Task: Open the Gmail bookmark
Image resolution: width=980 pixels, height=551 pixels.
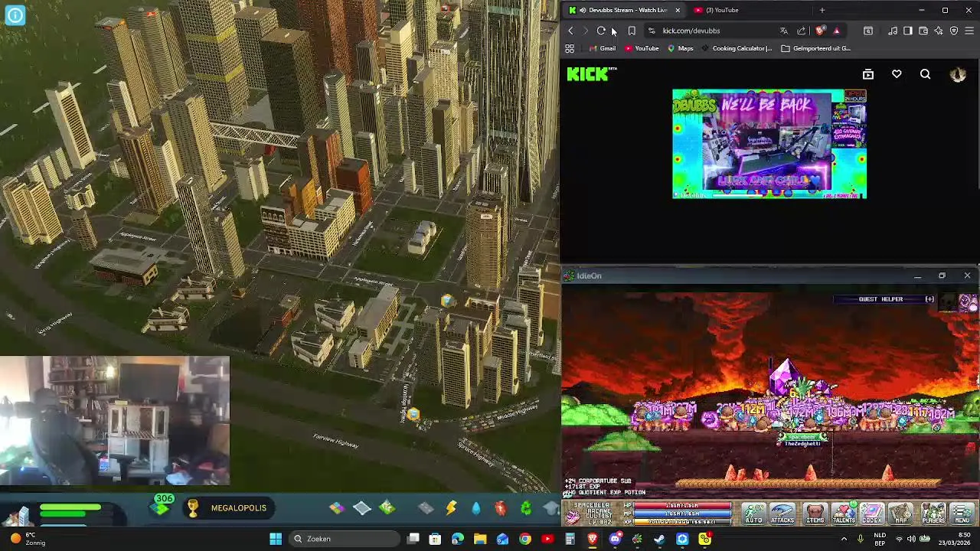Action: click(601, 48)
